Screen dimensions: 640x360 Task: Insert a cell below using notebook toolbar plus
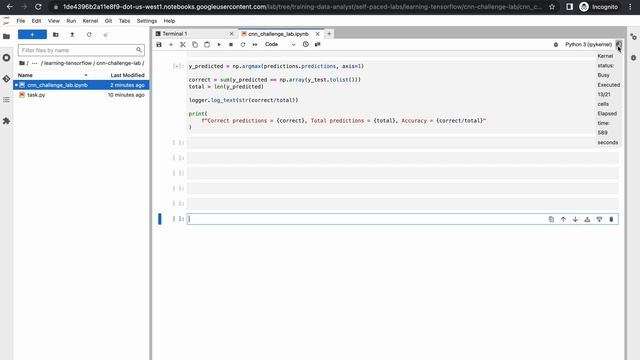pyautogui.click(x=171, y=44)
